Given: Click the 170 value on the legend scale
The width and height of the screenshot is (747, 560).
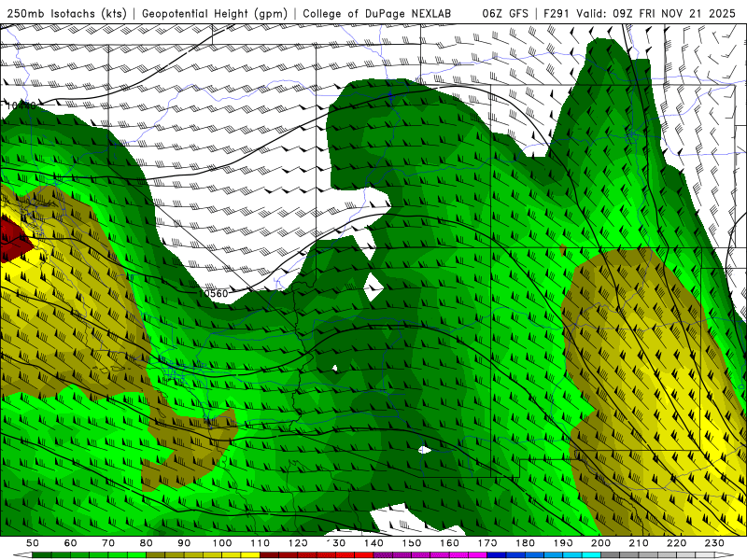Looking at the screenshot, I should (x=487, y=543).
